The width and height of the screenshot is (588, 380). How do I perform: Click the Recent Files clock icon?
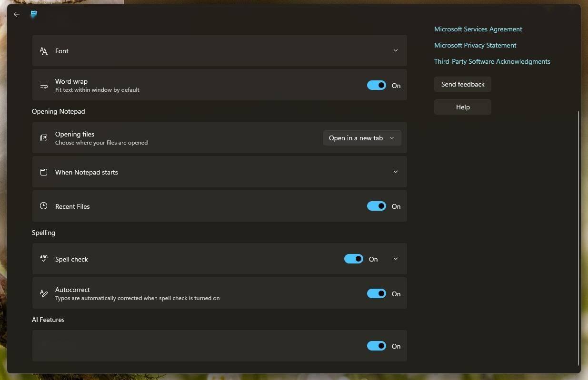(44, 206)
